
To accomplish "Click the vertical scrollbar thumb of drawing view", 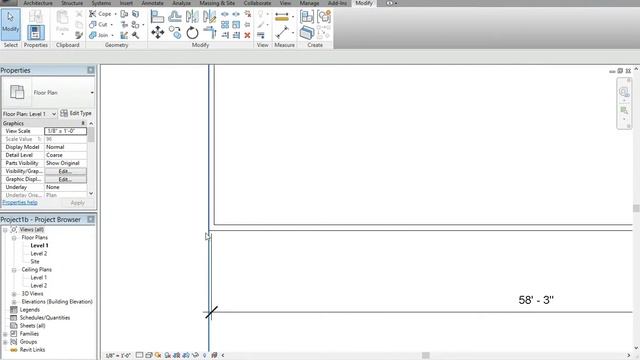I will click(636, 209).
